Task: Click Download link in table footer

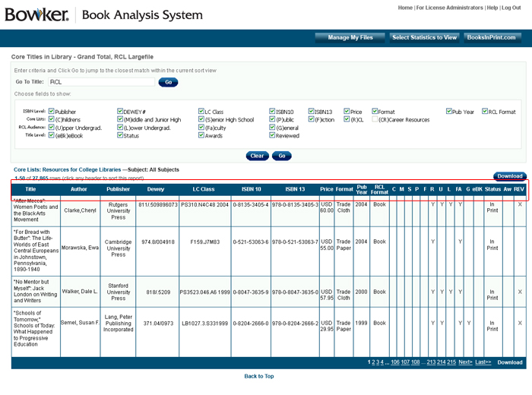Action: point(510,362)
